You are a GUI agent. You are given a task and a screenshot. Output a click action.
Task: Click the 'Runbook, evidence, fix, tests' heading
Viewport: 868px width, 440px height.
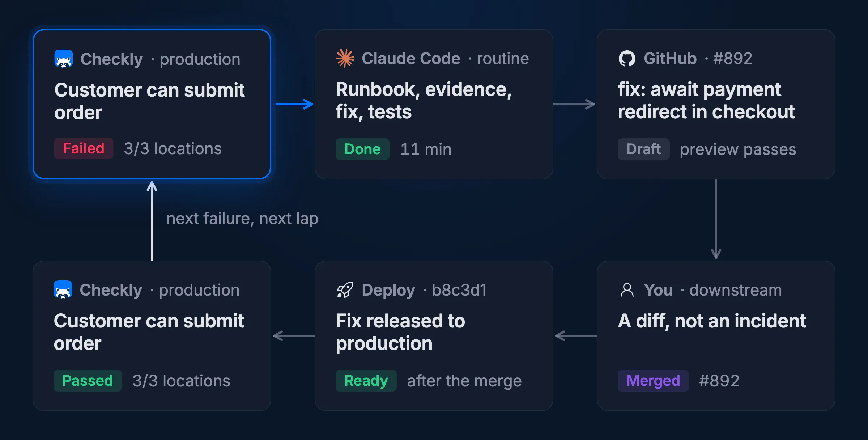coord(424,101)
